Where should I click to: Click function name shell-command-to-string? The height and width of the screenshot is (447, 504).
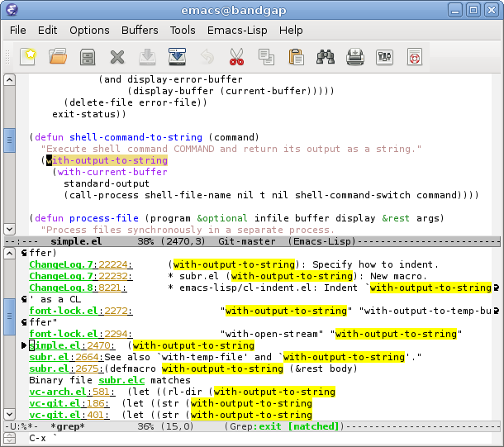(136, 137)
